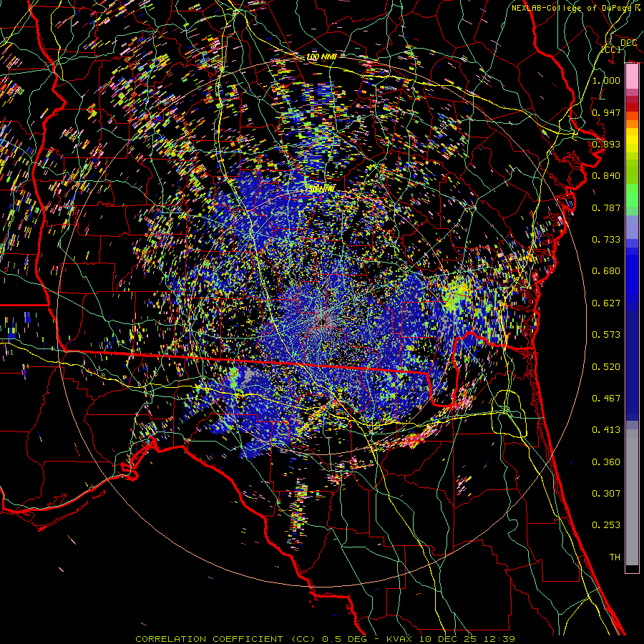Select the 0.840 legend value
This screenshot has width=644, height=644.
pos(606,176)
